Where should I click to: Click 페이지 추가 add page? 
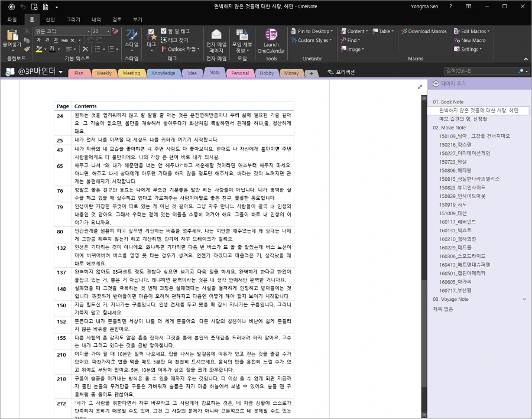pos(450,83)
